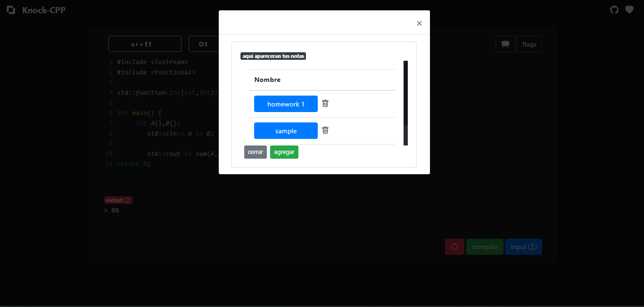Click the 'int main() {' code line
The width and height of the screenshot is (644, 307).
[x=140, y=113]
